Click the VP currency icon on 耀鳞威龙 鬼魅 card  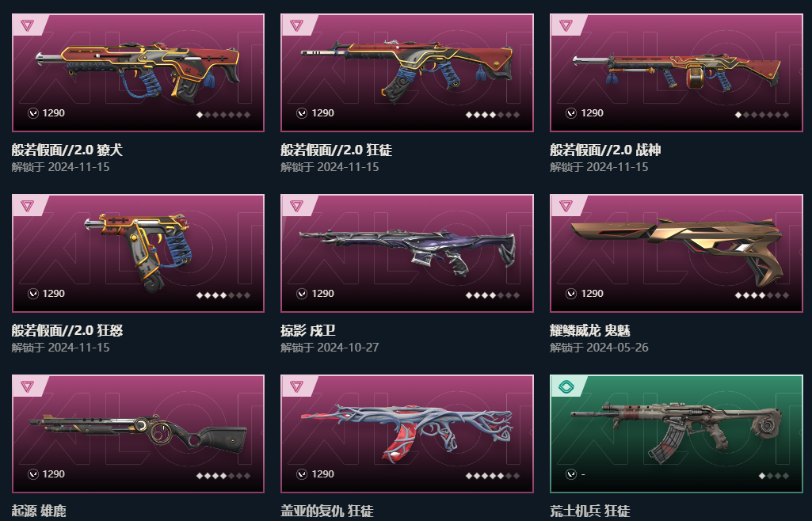[571, 294]
